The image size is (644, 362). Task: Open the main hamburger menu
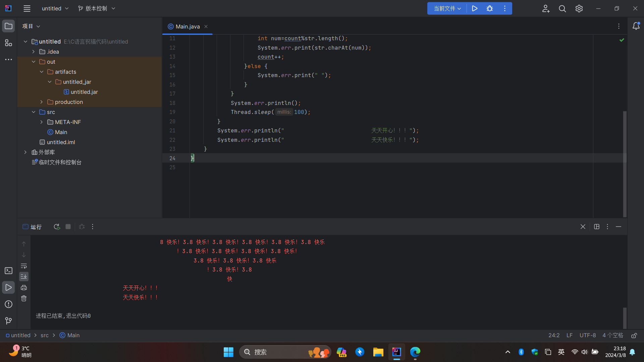27,8
